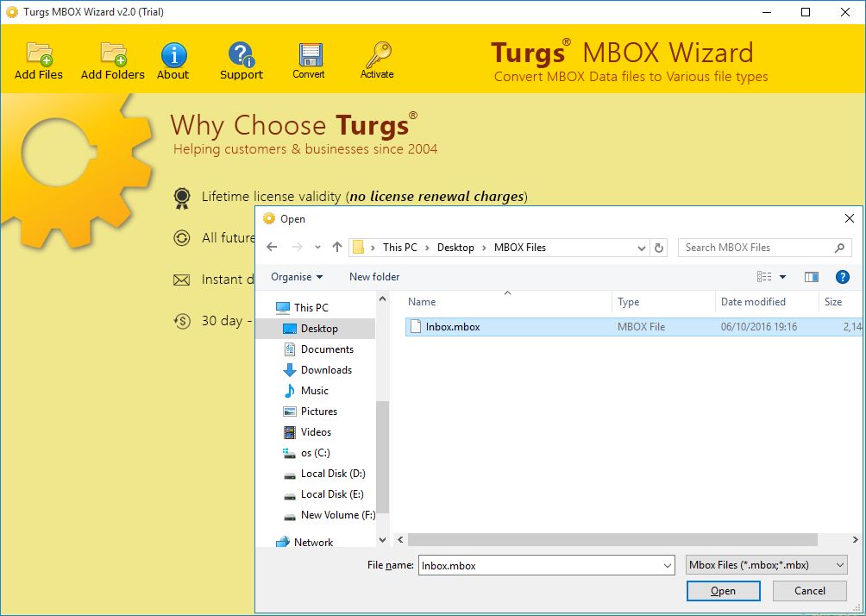Screen dimensions: 866x616
Task: Open the Organise menu
Action: click(x=297, y=277)
